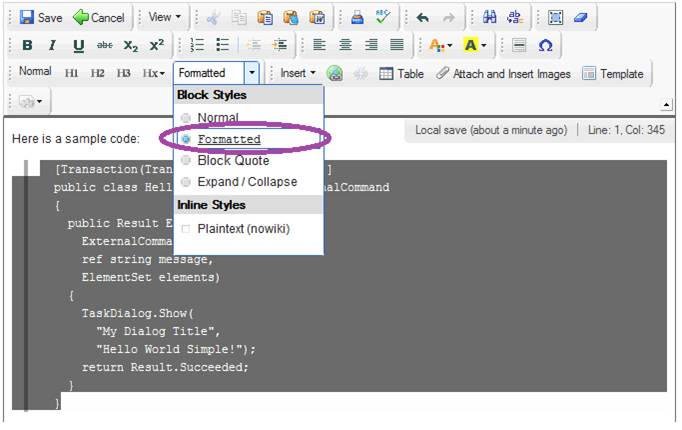Collapse the toolbar with the up arrow

point(666,105)
